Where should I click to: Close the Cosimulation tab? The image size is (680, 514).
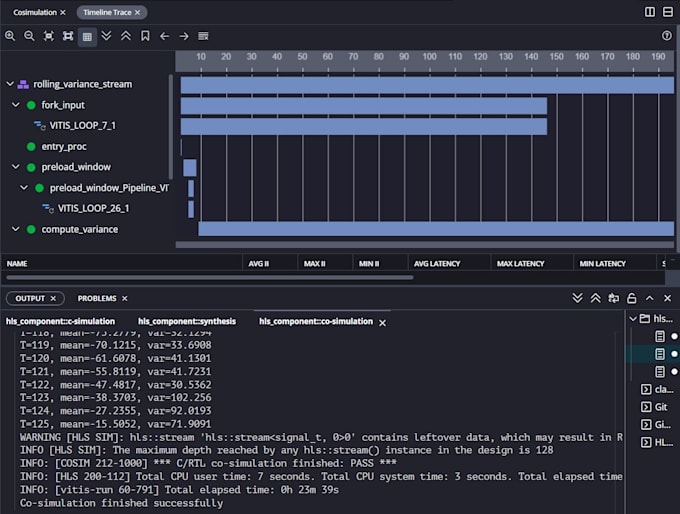pyautogui.click(x=63, y=13)
